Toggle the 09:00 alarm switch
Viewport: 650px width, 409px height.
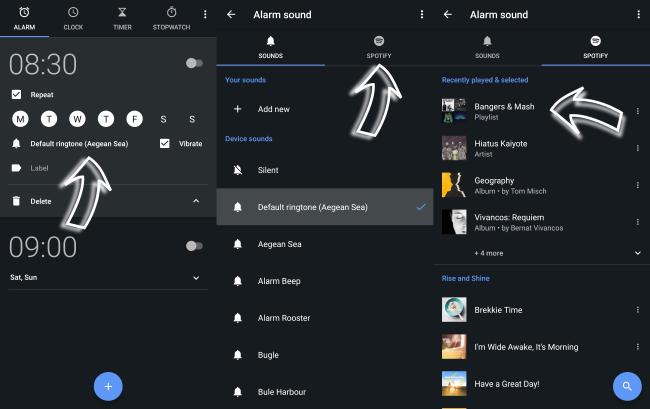click(194, 246)
